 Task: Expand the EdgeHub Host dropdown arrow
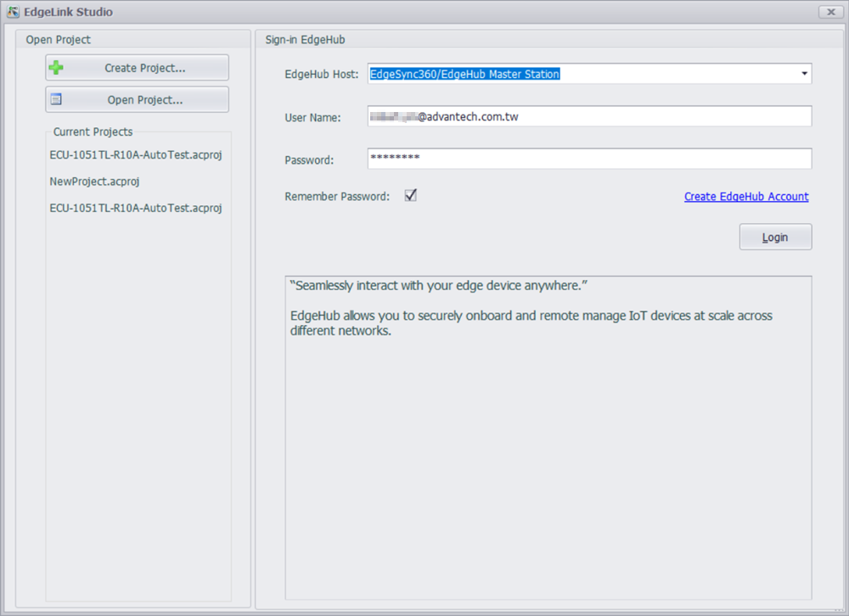pos(803,74)
